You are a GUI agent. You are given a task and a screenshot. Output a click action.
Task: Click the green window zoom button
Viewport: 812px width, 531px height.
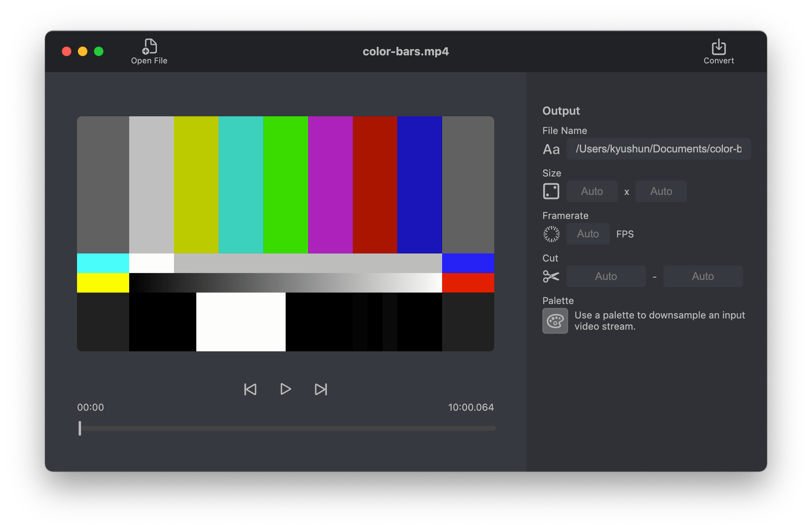99,51
